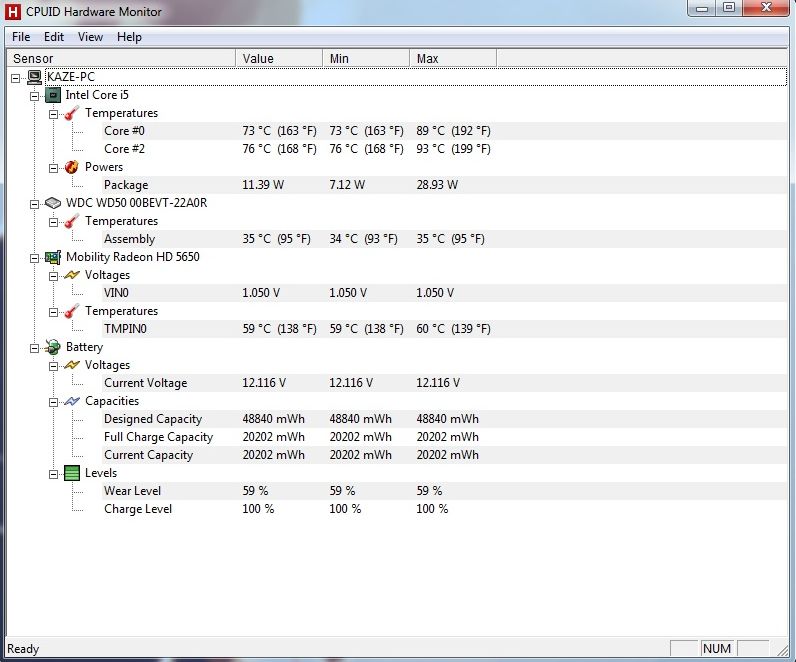Image resolution: width=796 pixels, height=662 pixels.
Task: Collapse Temperatures under WDC WD50 drive
Action: [x=53, y=222]
